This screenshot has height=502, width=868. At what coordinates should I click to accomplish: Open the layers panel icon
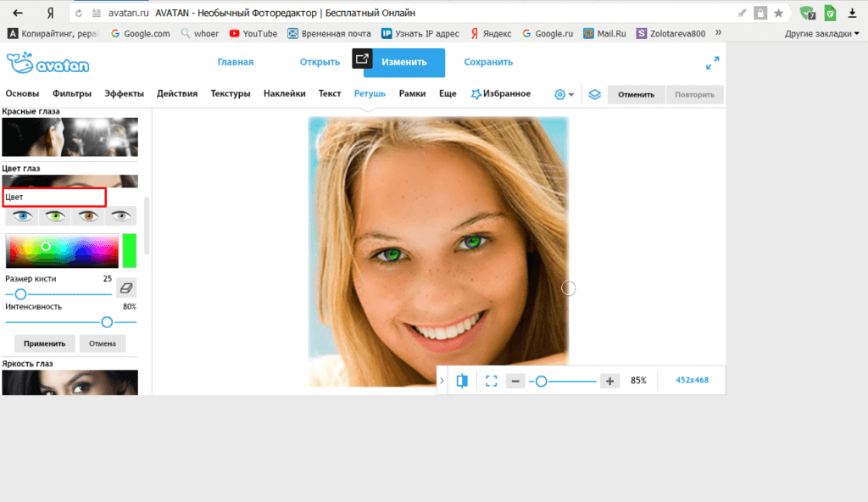click(x=595, y=94)
